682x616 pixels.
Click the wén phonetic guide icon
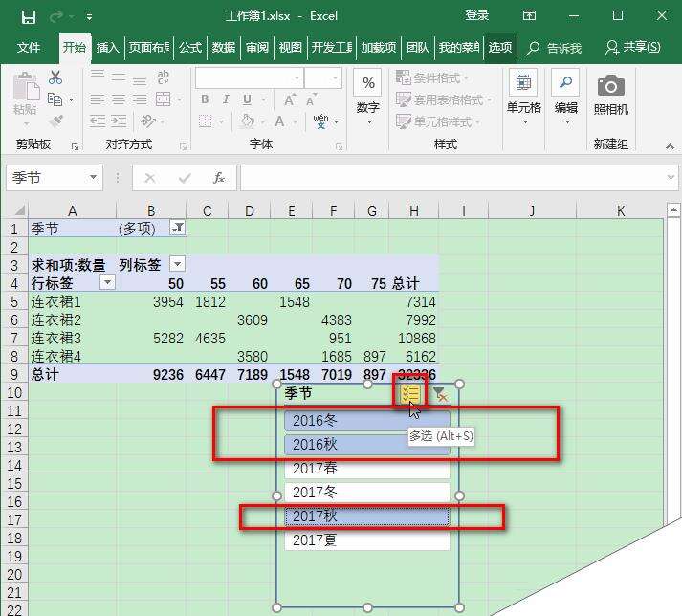tap(321, 121)
